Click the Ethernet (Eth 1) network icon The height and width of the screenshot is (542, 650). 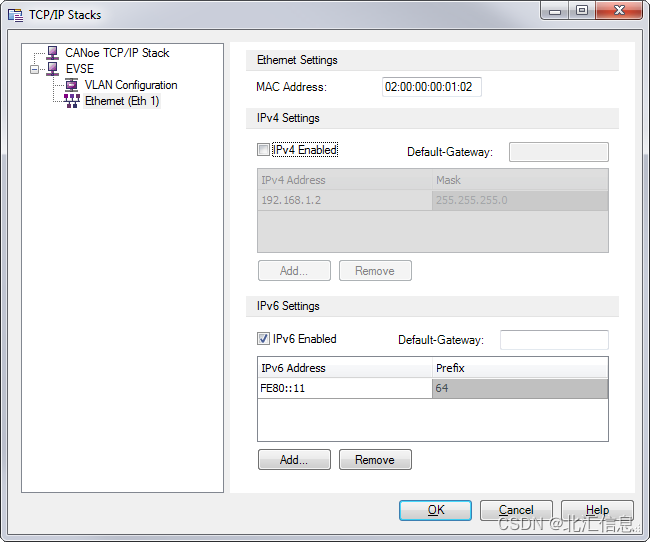pos(72,101)
